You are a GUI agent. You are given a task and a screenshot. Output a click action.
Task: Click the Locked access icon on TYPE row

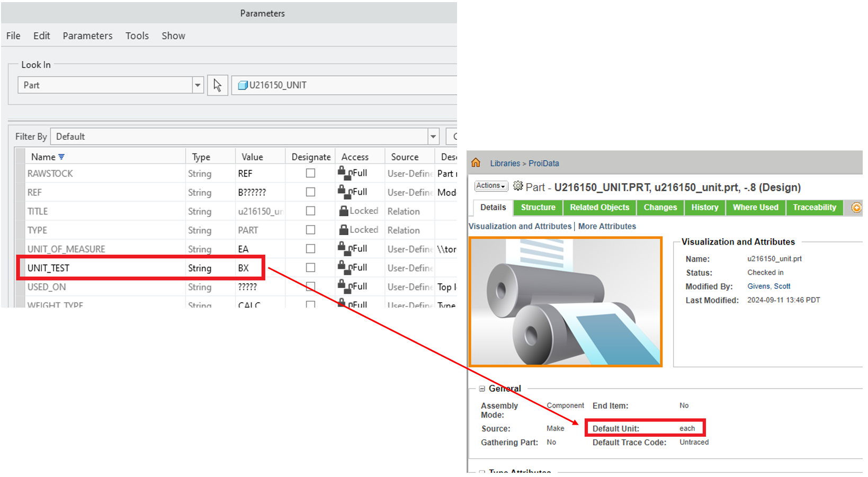(x=347, y=229)
